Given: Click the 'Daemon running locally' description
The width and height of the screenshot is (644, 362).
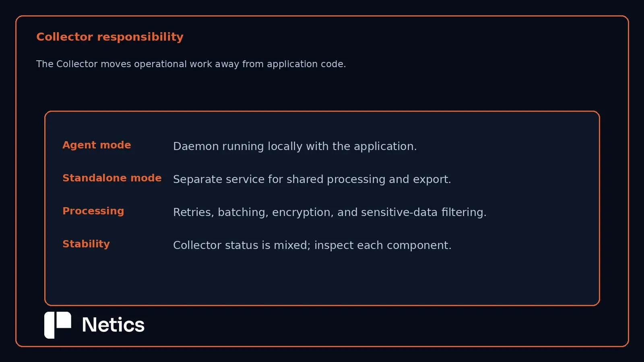Looking at the screenshot, I should (x=295, y=146).
